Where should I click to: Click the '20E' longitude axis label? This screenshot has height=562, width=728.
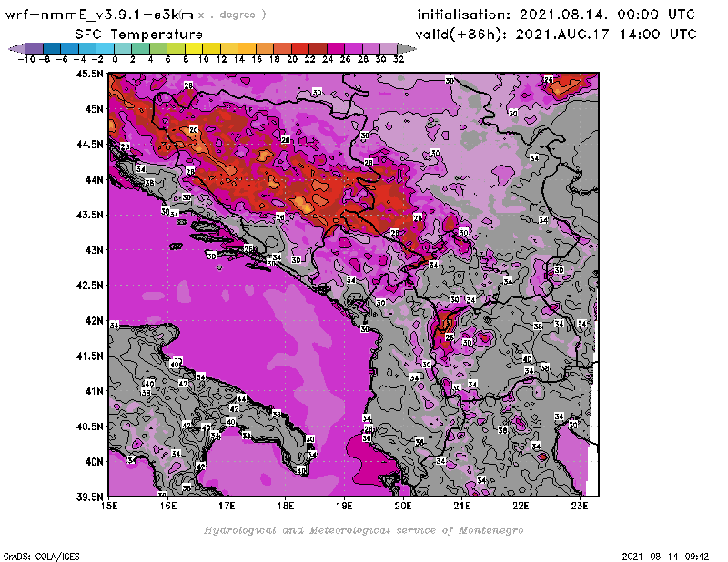[403, 506]
